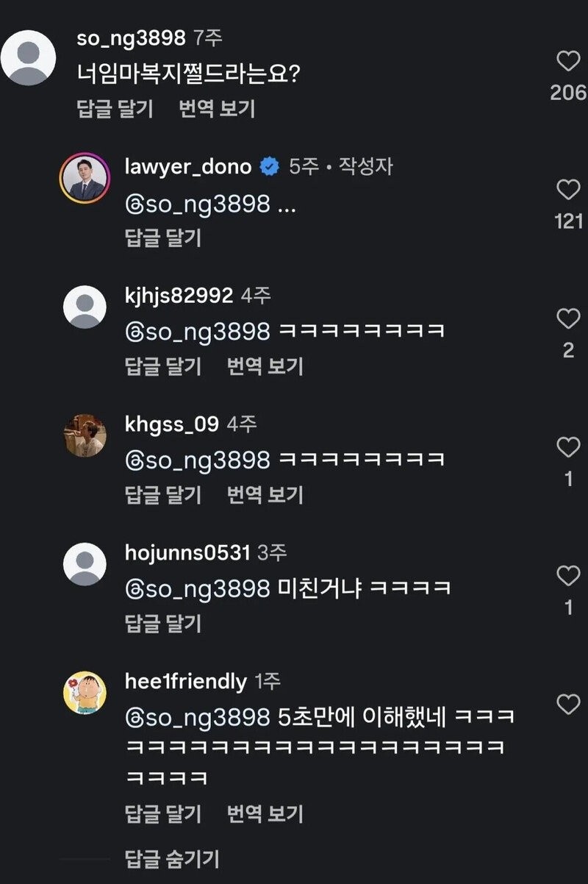Reply to lawyer_dono's comment
The image size is (588, 884).
[163, 238]
